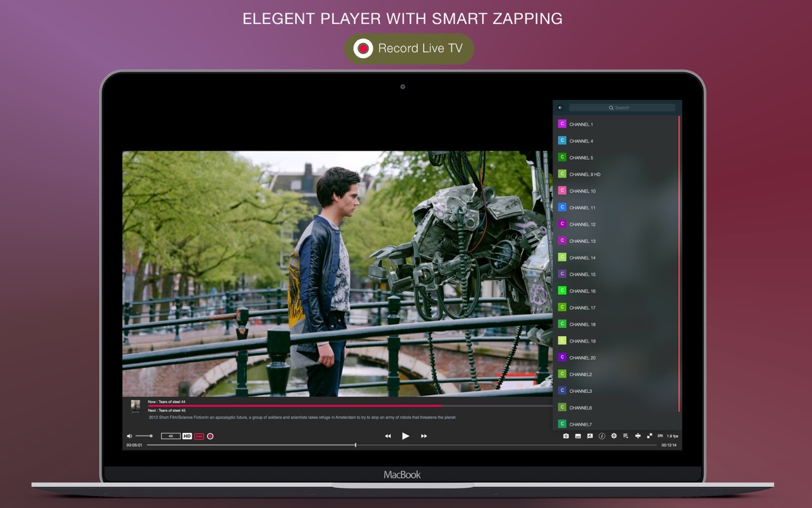812x508 pixels.
Task: Click the Channel 11 blue icon
Action: [562, 207]
